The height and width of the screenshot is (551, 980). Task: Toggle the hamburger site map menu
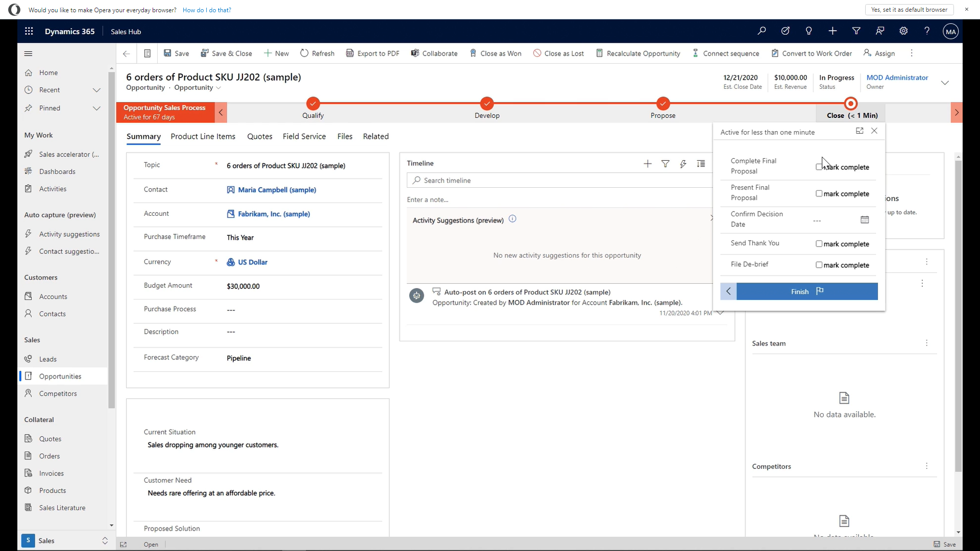tap(29, 54)
